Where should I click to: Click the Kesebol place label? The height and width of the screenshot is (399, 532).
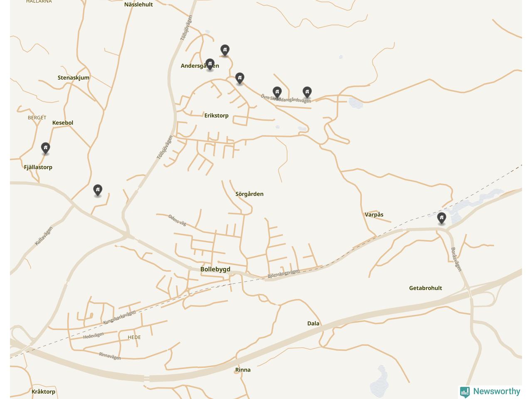[63, 123]
